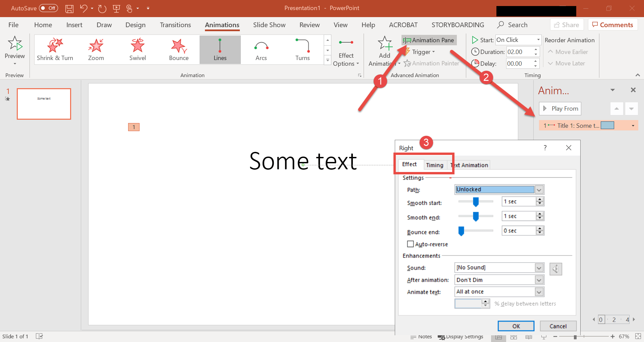Click the Smooth start slider handle
644x342 pixels.
click(476, 202)
